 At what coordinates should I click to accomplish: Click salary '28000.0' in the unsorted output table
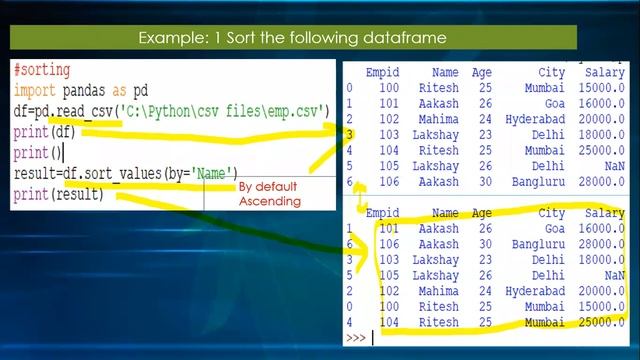point(601,182)
